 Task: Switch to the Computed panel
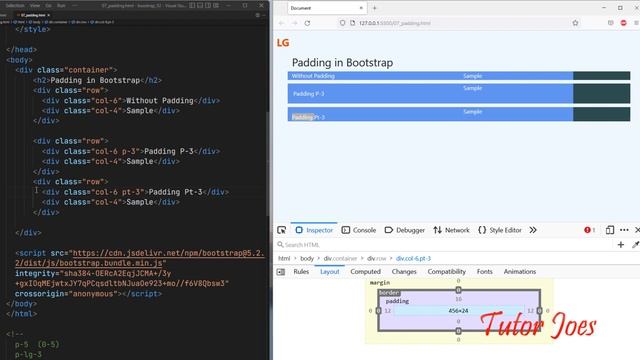[365, 272]
